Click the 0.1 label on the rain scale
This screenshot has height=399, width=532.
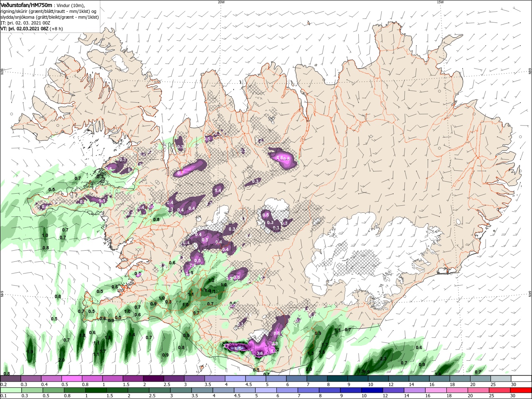3,396
